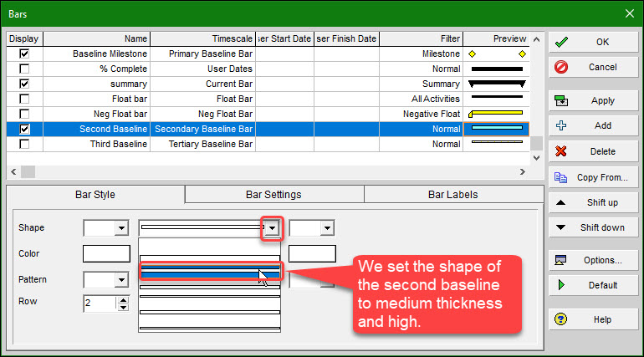The width and height of the screenshot is (644, 357).
Task: Enable the % Complete display checkbox
Action: 24,69
